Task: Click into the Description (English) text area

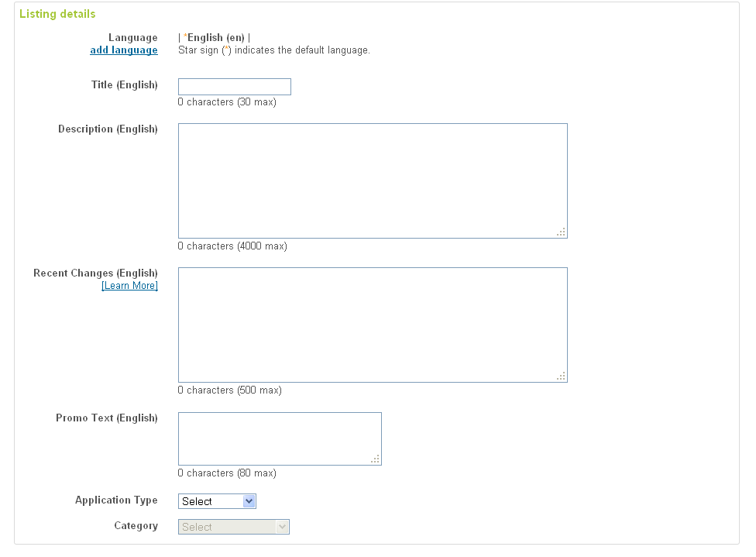Action: click(x=373, y=181)
